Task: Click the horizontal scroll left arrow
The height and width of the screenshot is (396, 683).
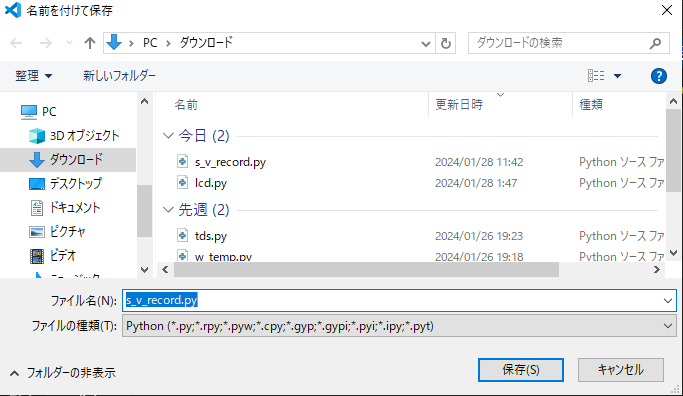Action: (165, 270)
